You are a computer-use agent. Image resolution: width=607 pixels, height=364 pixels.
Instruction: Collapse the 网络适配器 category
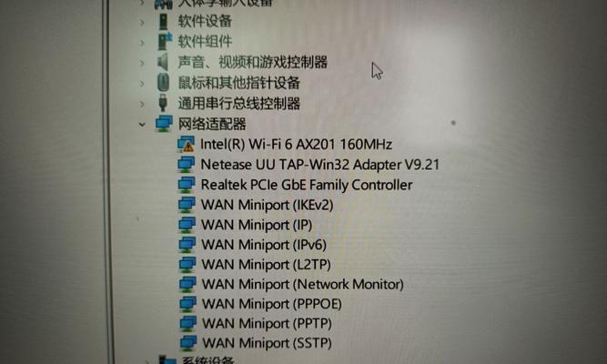pyautogui.click(x=142, y=125)
